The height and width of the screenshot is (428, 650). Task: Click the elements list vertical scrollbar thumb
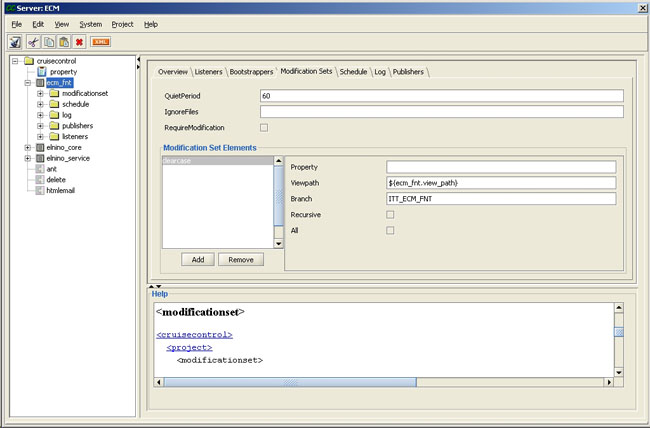279,196
